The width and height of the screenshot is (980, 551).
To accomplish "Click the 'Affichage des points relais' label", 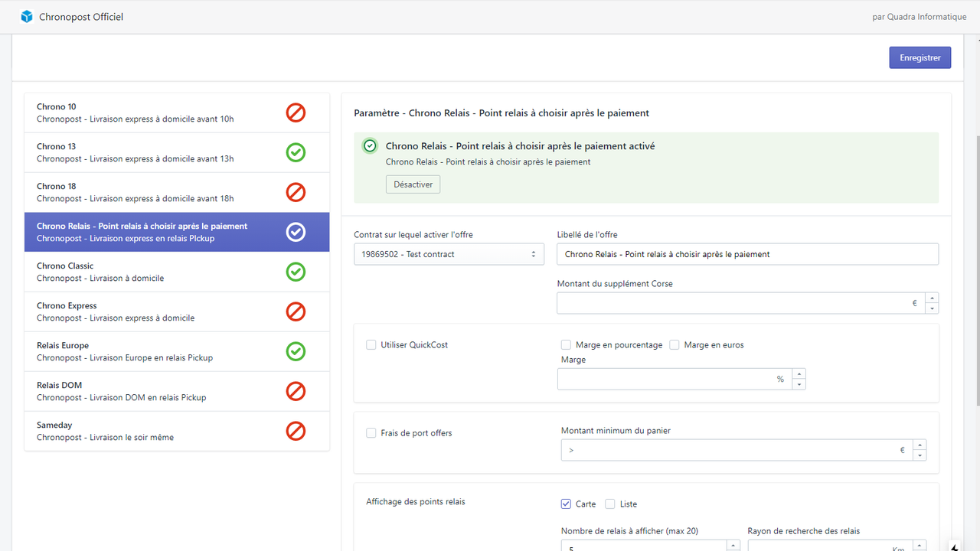I will [x=416, y=502].
